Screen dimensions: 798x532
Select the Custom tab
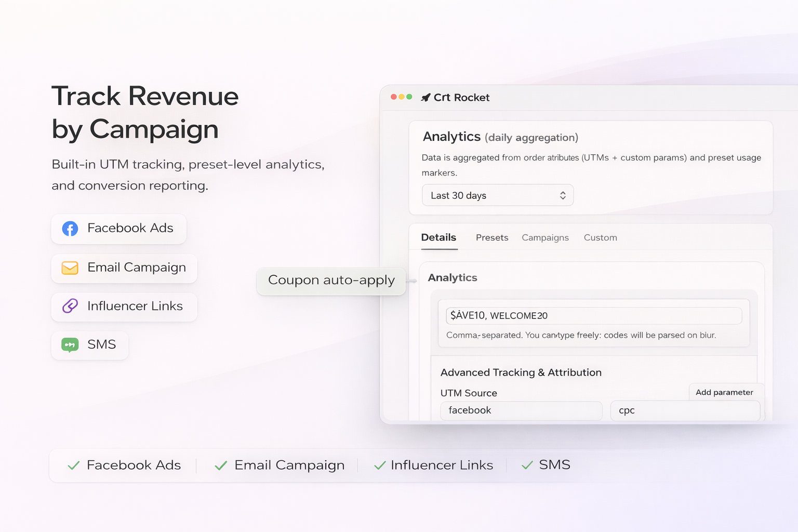click(x=600, y=238)
